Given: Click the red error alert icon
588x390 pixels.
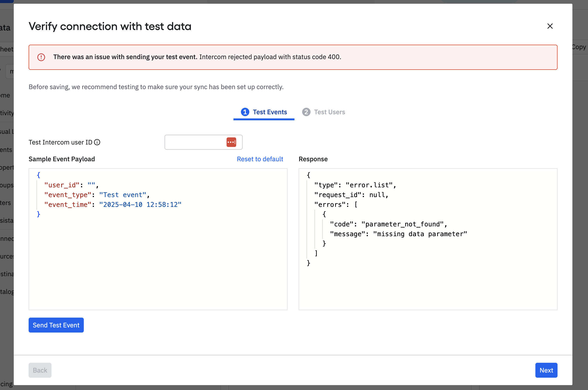Looking at the screenshot, I should pyautogui.click(x=41, y=57).
